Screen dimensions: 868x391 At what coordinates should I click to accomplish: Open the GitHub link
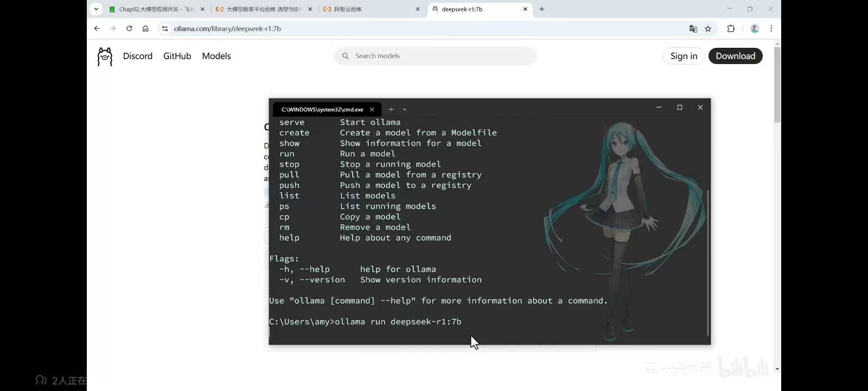coord(177,56)
